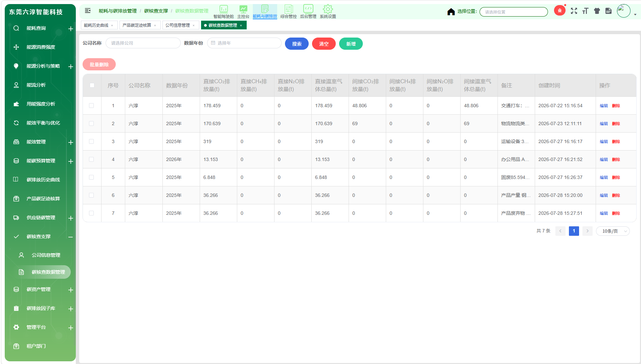
Task: Check the row with 178.459 emissions
Action: coord(91,106)
